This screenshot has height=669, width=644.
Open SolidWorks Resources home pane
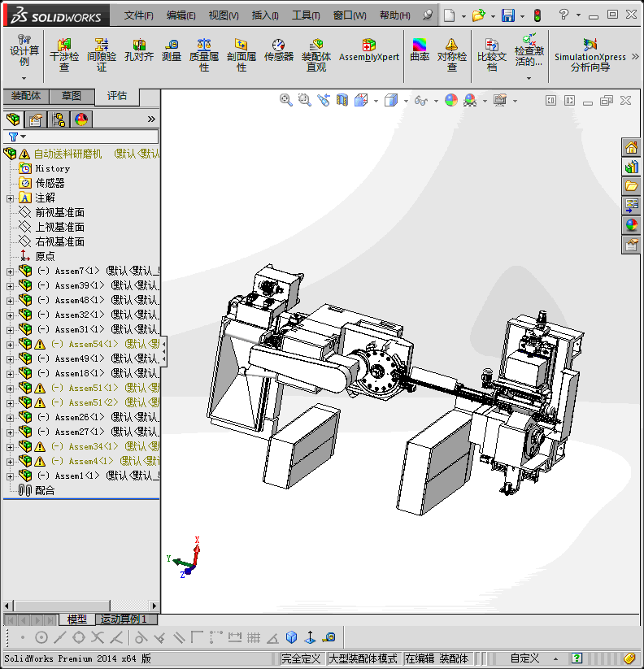coord(631,148)
